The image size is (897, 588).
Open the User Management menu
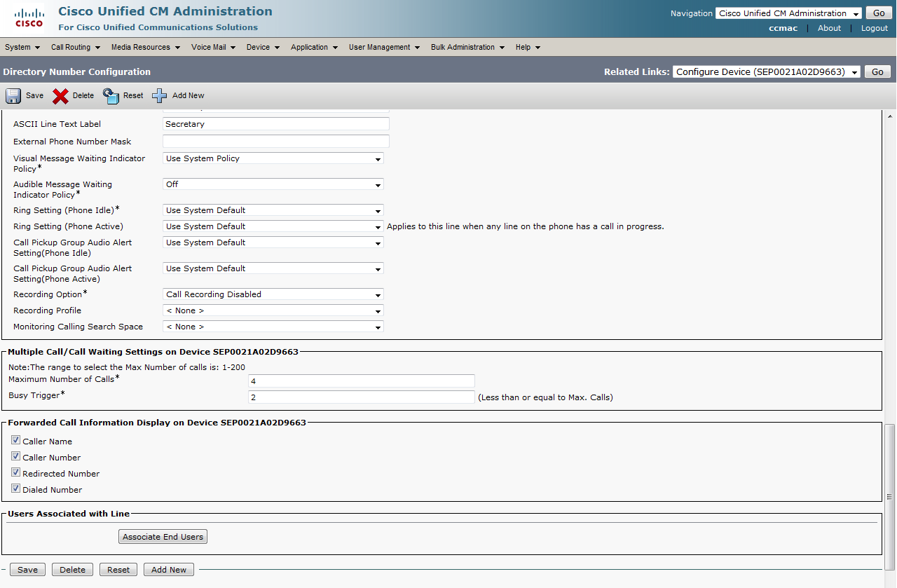point(384,48)
